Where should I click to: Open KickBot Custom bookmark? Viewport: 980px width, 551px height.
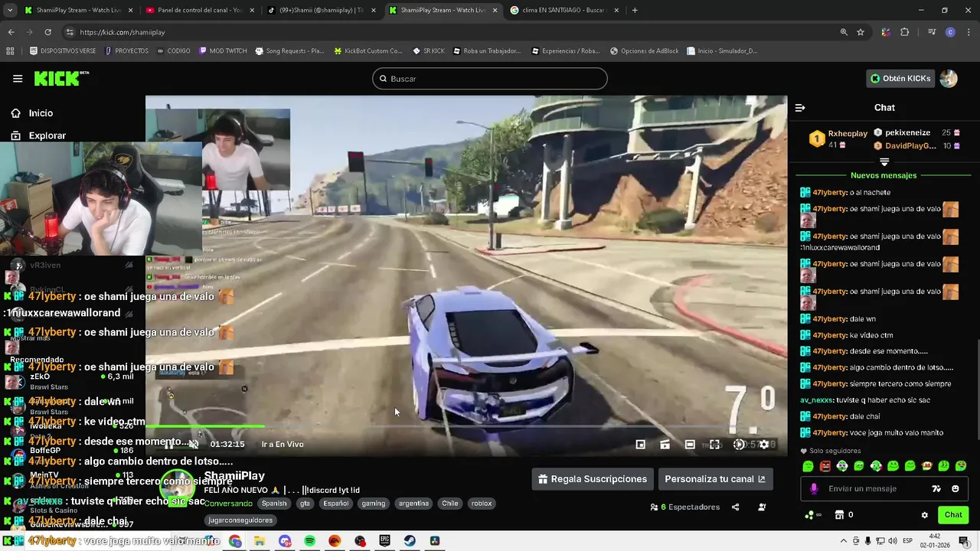(x=367, y=51)
